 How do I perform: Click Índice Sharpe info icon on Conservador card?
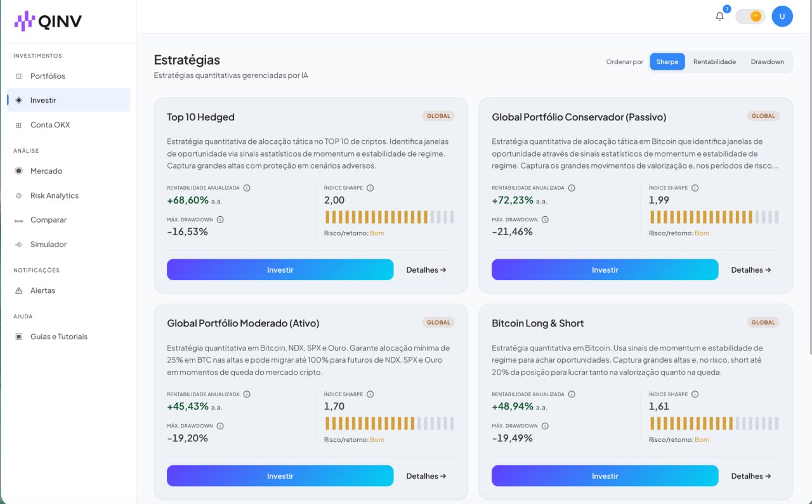point(695,188)
